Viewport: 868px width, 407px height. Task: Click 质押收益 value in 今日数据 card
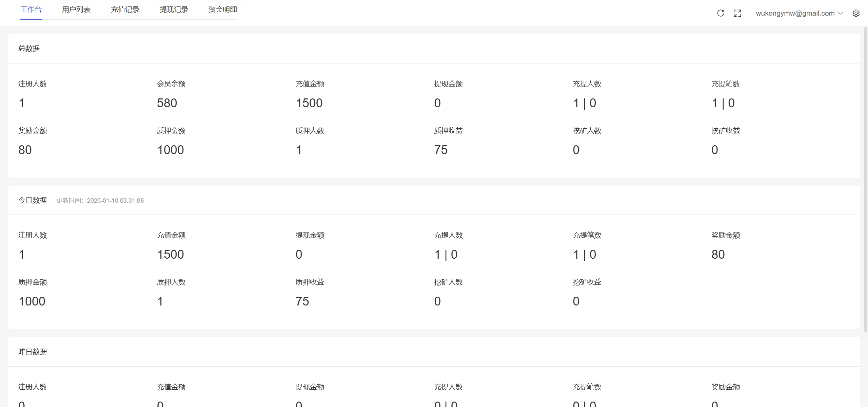point(302,301)
